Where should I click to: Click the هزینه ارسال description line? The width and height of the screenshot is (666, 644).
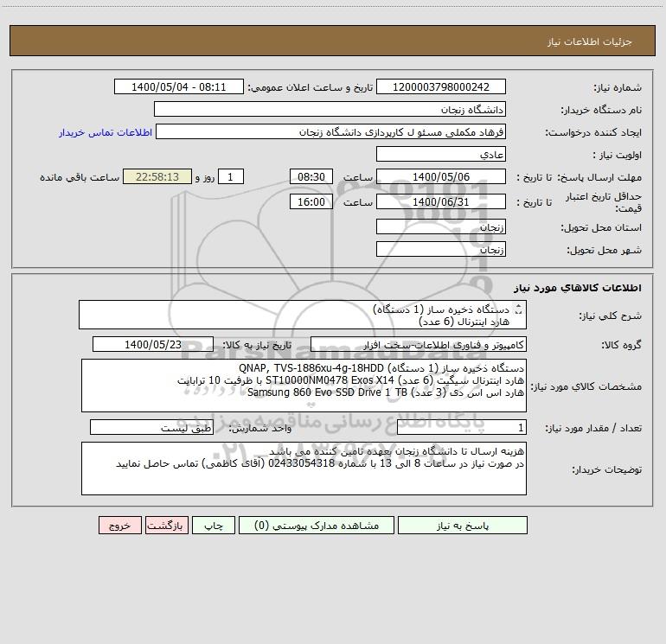point(396,451)
